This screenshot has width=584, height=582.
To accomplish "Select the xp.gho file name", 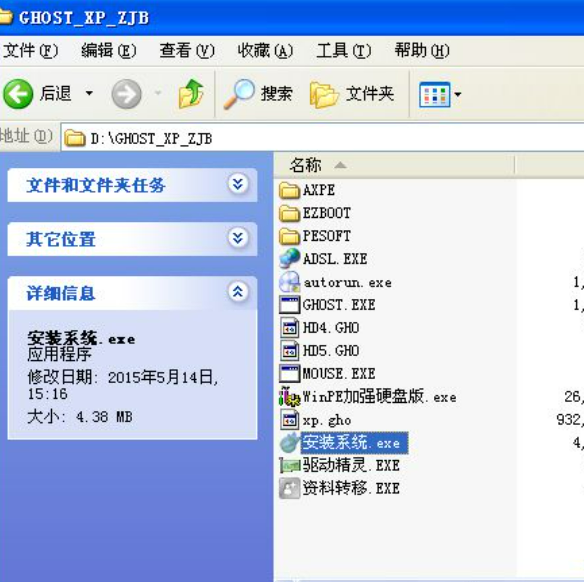I will coord(327,420).
